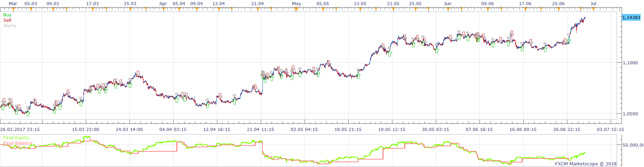The height and width of the screenshot is (167, 644).
Task: Select the orange marker below 13.04
Action: coord(219,9)
